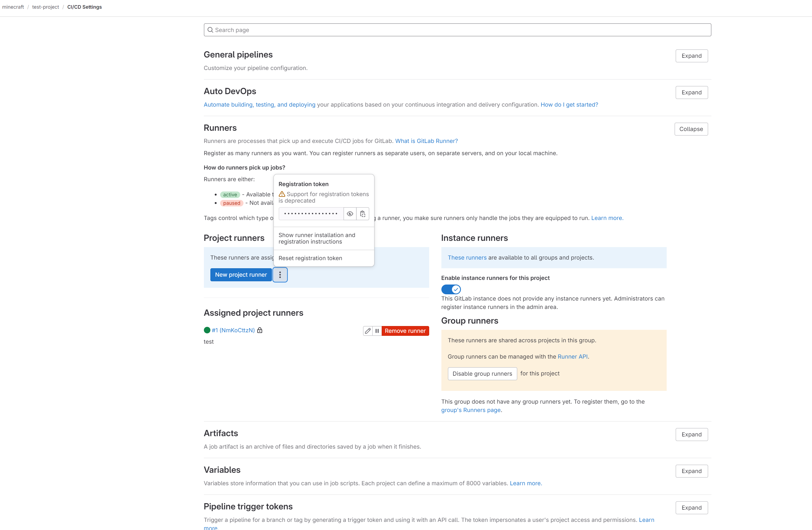Click the New project runner button
812x530 pixels.
click(241, 275)
